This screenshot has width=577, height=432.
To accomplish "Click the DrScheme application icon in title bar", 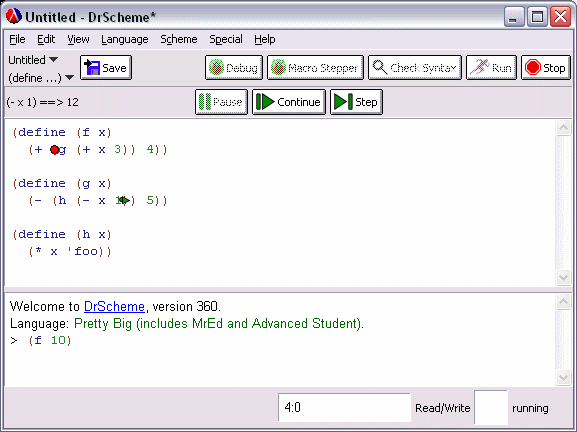I will click(14, 17).
